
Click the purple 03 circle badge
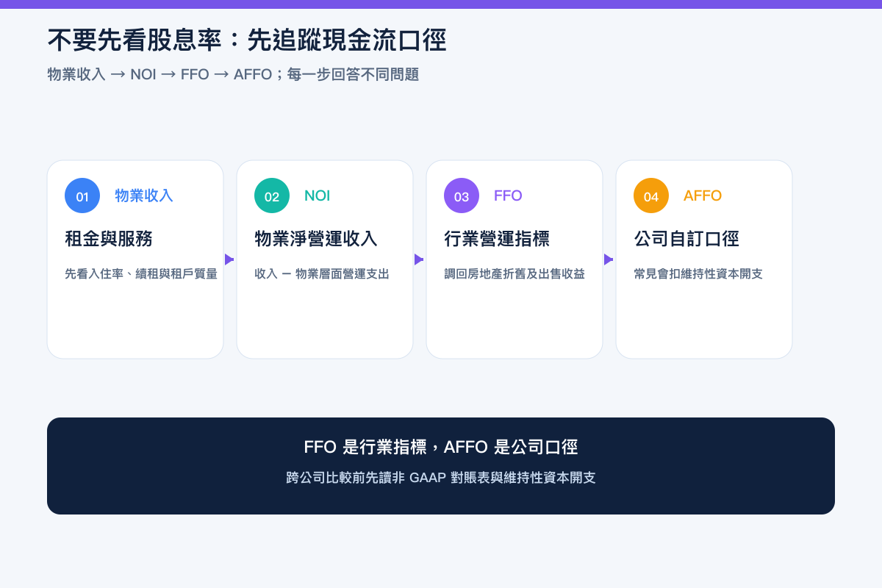click(x=462, y=196)
